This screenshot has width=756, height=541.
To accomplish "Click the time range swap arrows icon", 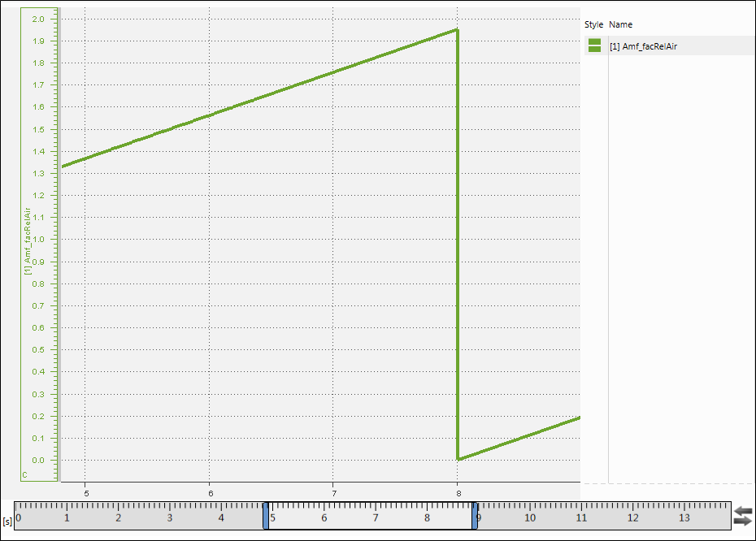I will [742, 515].
